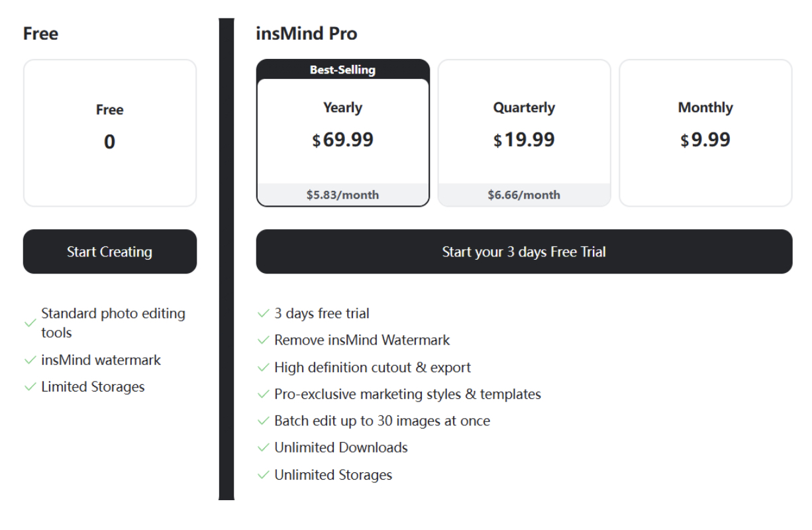812x530 pixels.
Task: Click the Best-Selling badge label
Action: coord(342,70)
